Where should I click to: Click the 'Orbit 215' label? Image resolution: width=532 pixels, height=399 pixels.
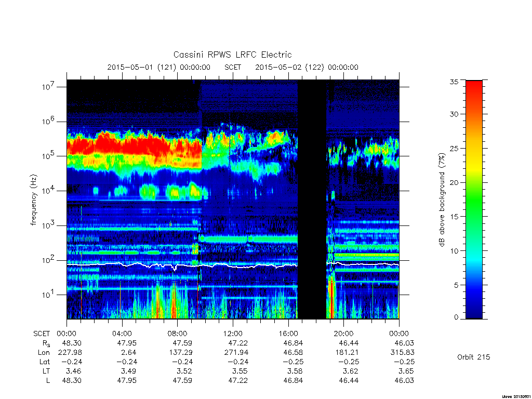click(x=473, y=357)
